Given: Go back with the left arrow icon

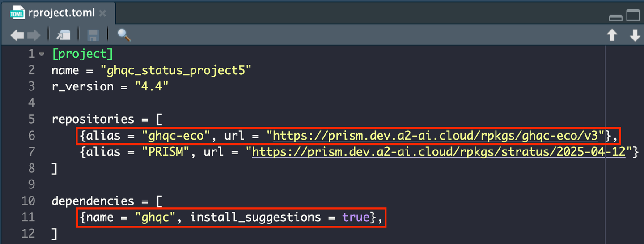Looking at the screenshot, I should (x=17, y=35).
